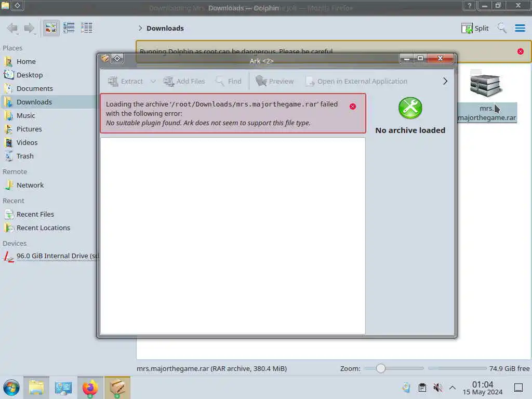Screen dimensions: 532x399
Task: Click Find in Ark toolbar
Action: pos(229,82)
